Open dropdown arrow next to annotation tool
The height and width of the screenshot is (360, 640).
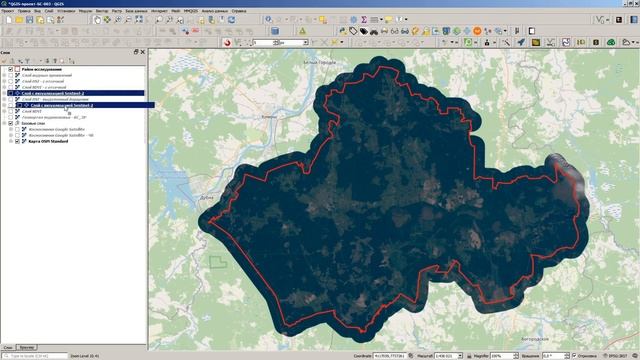[x=406, y=20]
